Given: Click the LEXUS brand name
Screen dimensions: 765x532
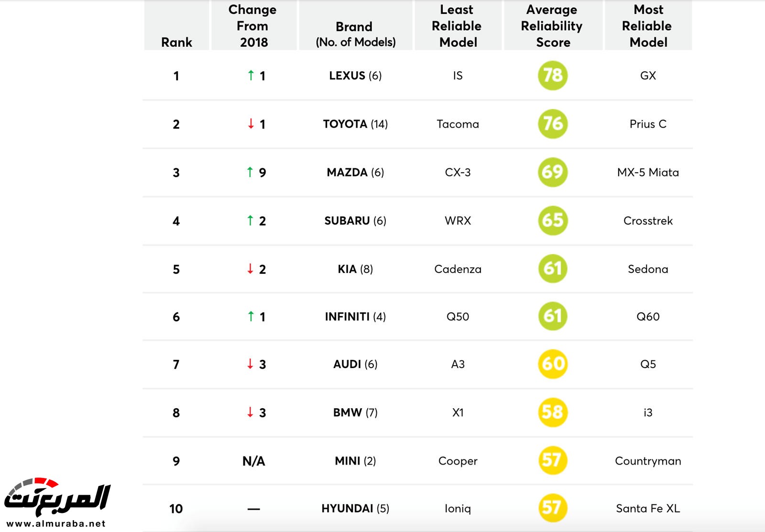Looking at the screenshot, I should (347, 76).
